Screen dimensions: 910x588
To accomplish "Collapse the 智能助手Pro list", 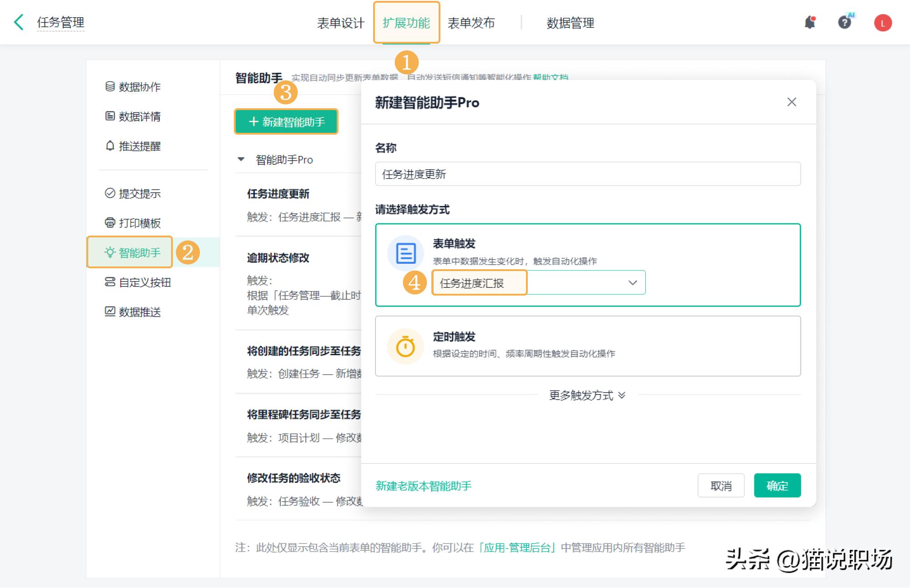I will [241, 159].
